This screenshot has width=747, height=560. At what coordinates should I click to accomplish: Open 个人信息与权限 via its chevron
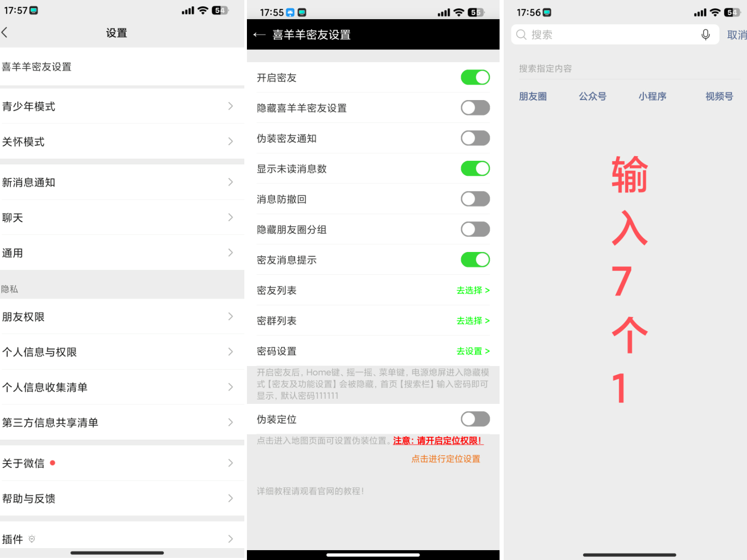tap(231, 352)
